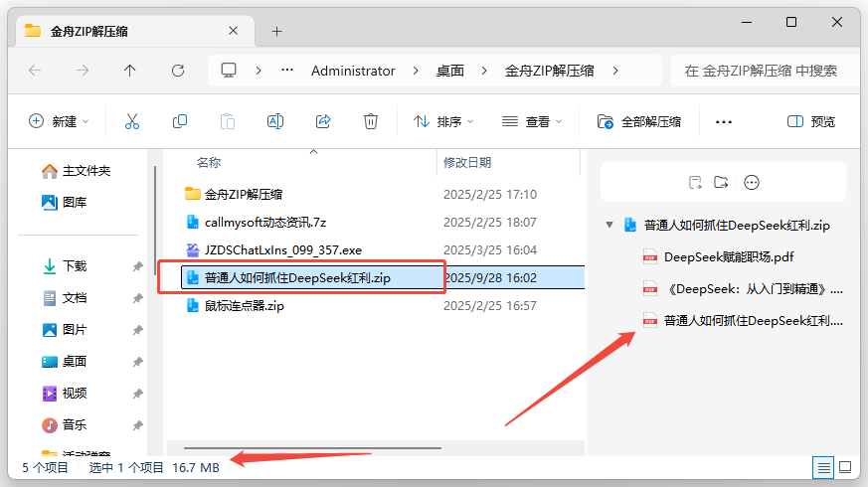Select JZDSChatLxIns_099_357.exe file
The width and height of the screenshot is (868, 487).
click(383, 250)
